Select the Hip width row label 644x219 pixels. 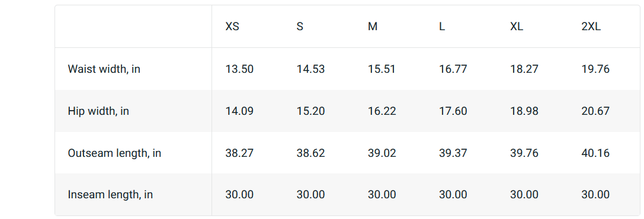(98, 111)
